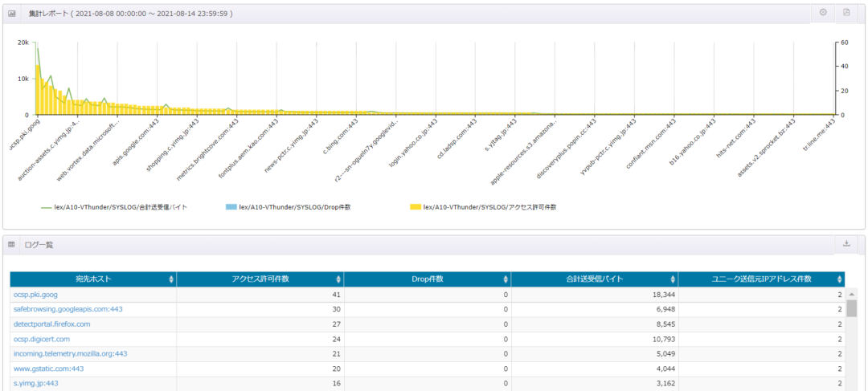Toggle the アクセス許可件数 series in the legend
The height and width of the screenshot is (391, 868).
point(483,207)
